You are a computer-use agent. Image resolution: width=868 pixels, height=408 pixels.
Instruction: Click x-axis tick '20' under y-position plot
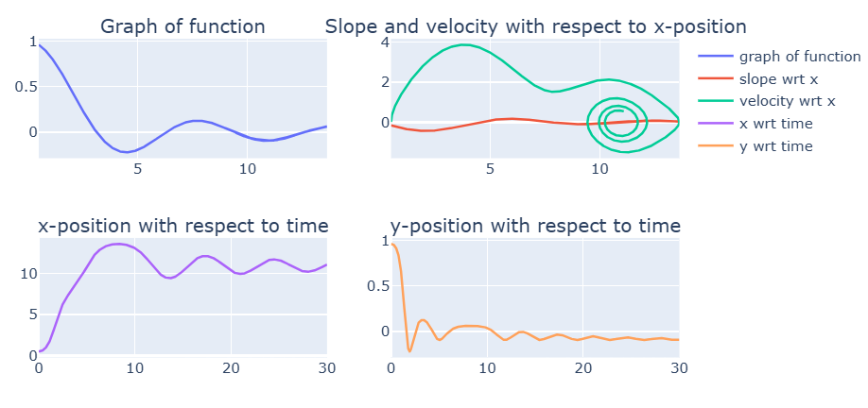pyautogui.click(x=583, y=367)
